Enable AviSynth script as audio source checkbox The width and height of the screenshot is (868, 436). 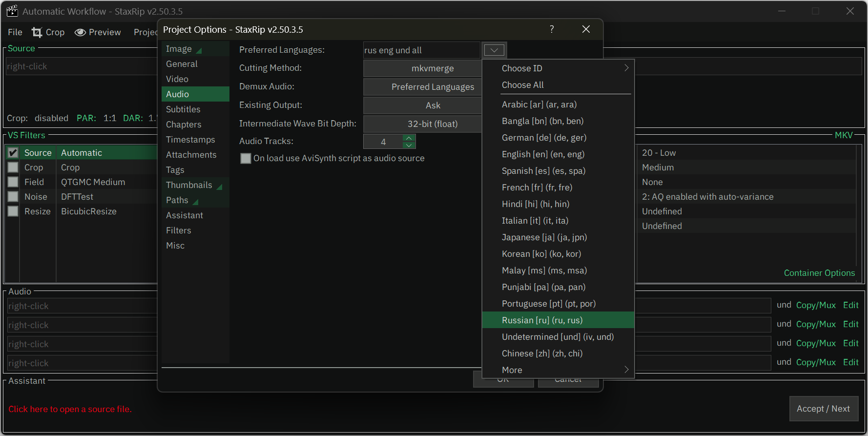[246, 158]
